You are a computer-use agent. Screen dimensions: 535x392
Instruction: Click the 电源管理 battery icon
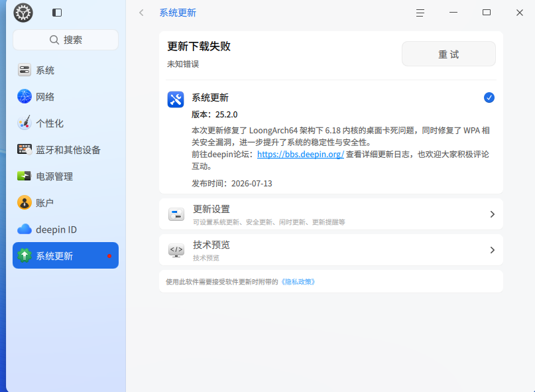(25, 176)
